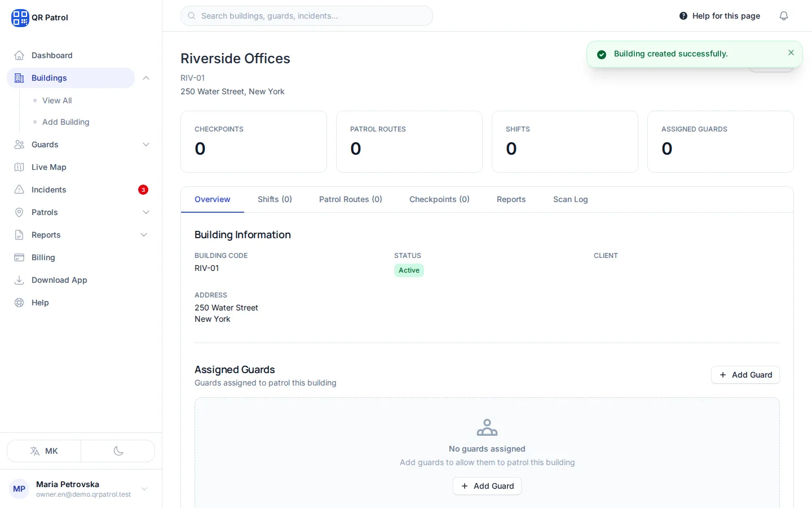Click Add Guard in Assigned Guards header
Screen dimensions: 812x508
tap(745, 375)
